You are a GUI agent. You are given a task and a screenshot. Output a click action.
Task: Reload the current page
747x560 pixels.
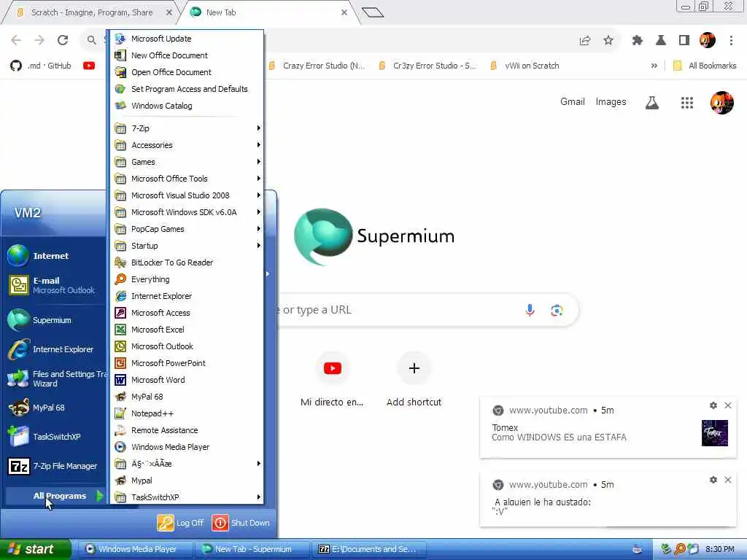(x=63, y=40)
